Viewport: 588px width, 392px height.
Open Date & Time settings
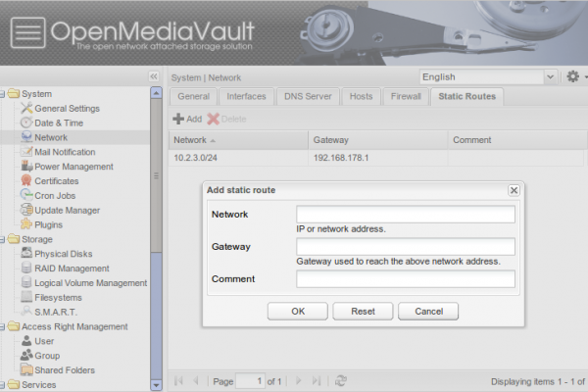pos(59,123)
